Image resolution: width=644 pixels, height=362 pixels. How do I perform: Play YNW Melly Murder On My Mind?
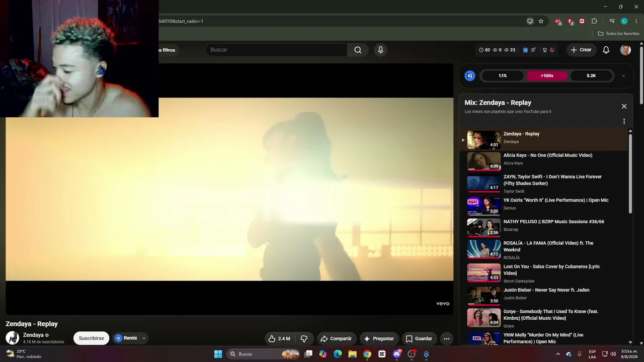[544, 338]
